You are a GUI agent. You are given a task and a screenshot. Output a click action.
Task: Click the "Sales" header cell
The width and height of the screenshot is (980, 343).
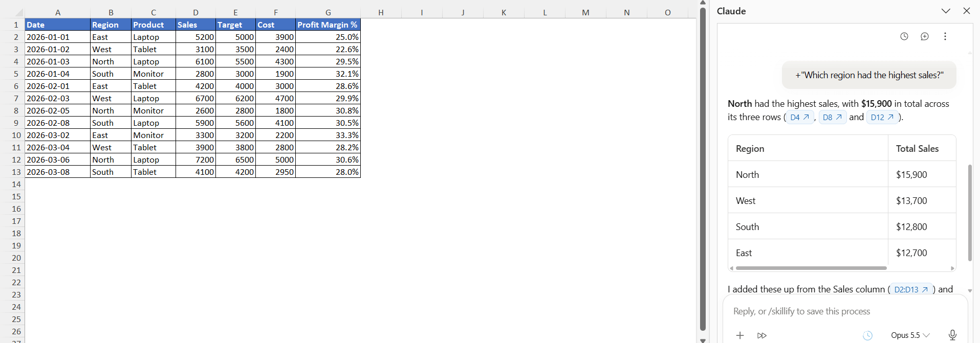(195, 25)
